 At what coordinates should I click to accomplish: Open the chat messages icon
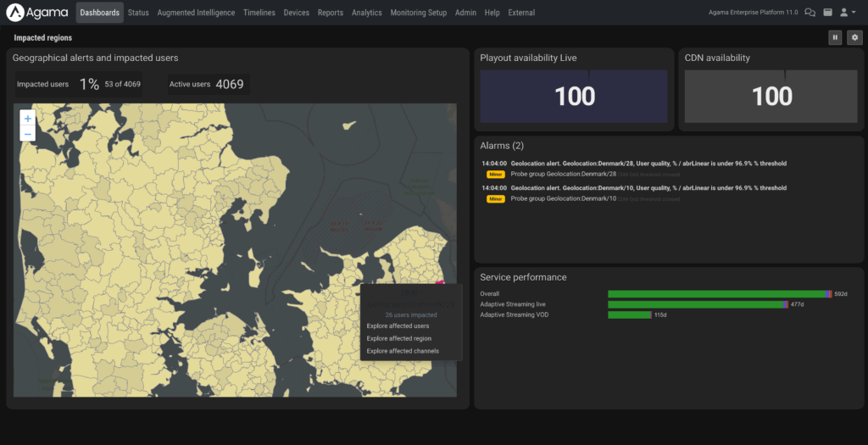pos(810,13)
